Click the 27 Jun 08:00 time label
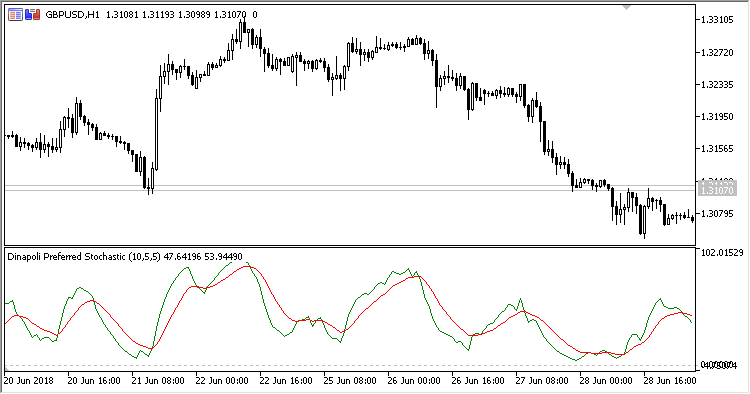The image size is (750, 394). 542,381
